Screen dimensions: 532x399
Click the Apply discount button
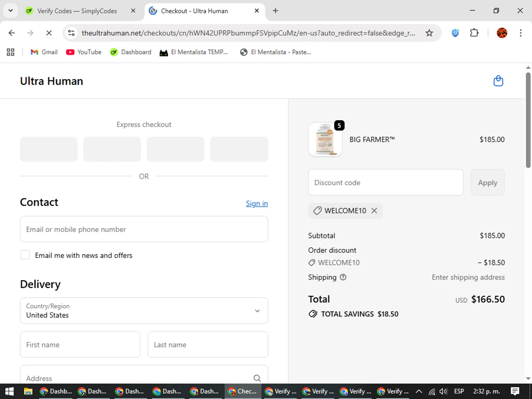click(488, 182)
